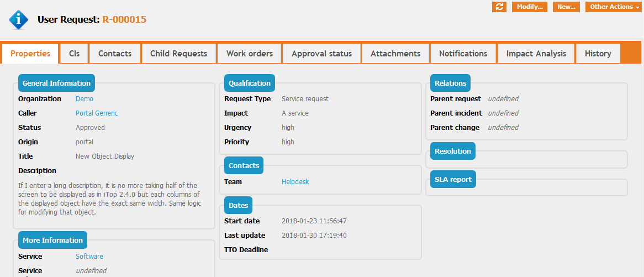Click the refresh icon button
Viewport: 644px width, 277px height.
499,7
